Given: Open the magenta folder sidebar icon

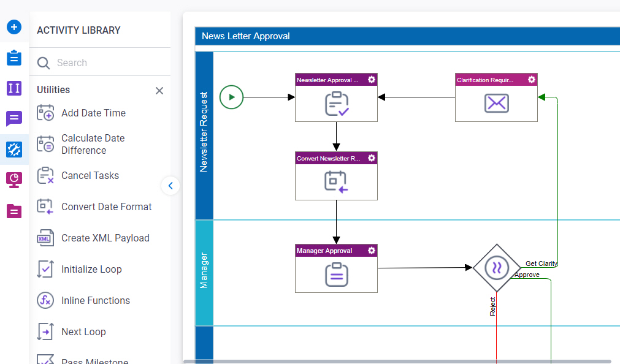Looking at the screenshot, I should point(14,211).
